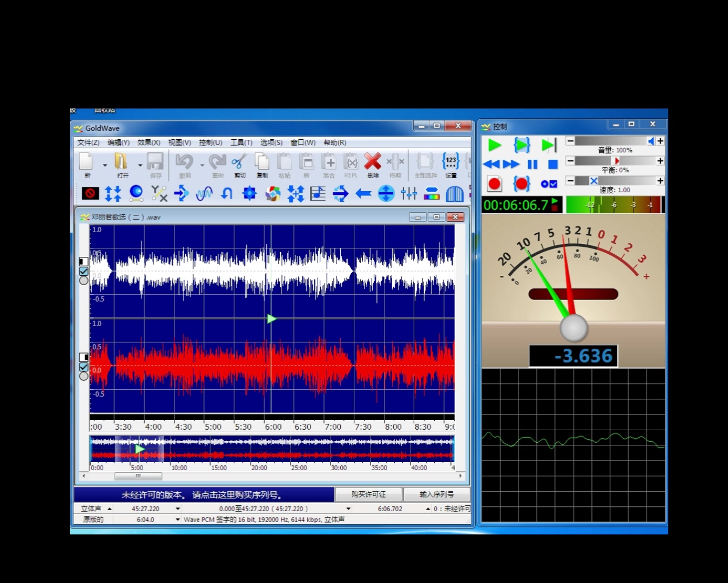Open control properties with the blue checkmark icon
This screenshot has width=728, height=583.
549,184
